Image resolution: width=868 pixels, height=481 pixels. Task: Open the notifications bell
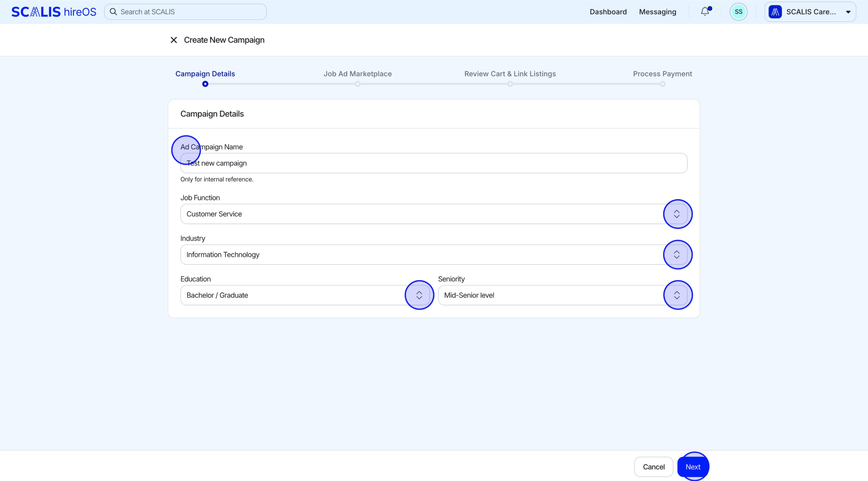[705, 12]
